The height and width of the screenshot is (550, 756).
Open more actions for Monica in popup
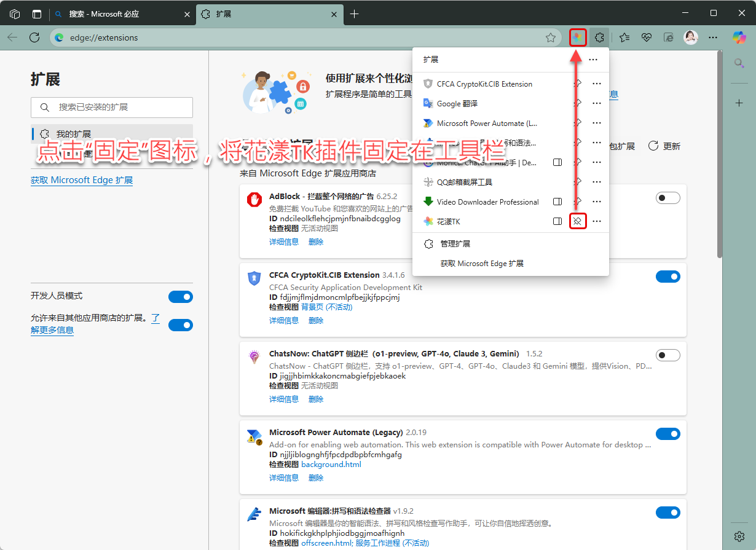[x=596, y=162]
